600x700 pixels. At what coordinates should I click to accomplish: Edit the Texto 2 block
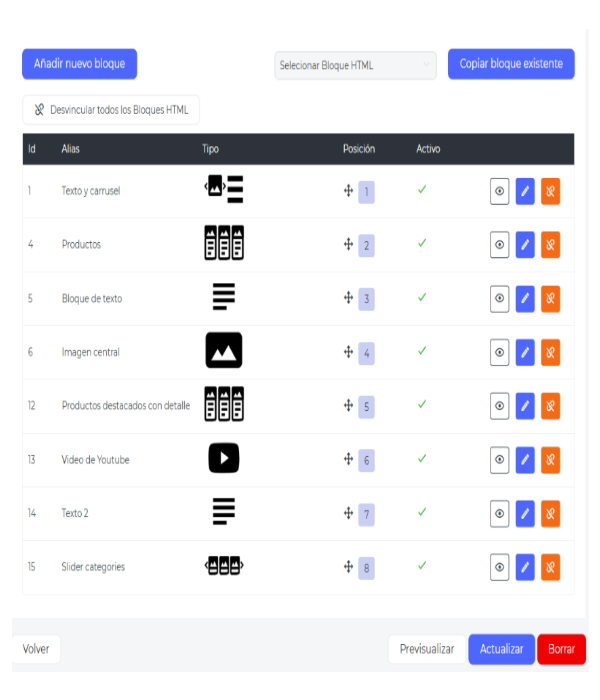coord(525,513)
